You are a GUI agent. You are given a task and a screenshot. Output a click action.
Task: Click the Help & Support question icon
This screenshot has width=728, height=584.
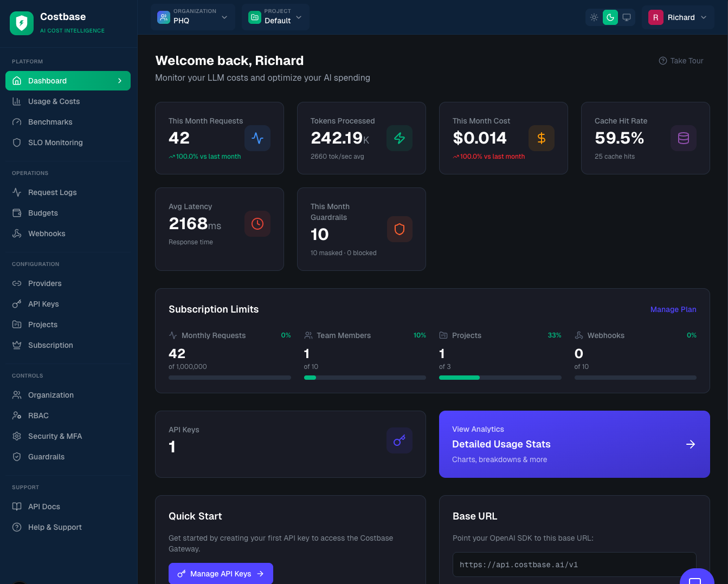(x=17, y=527)
